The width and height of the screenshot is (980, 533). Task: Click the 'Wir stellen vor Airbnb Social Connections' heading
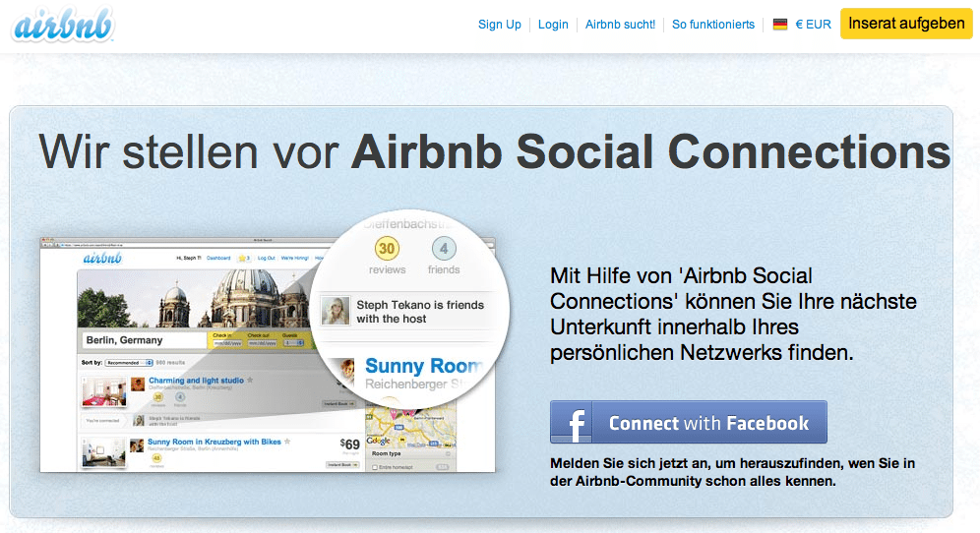(494, 151)
